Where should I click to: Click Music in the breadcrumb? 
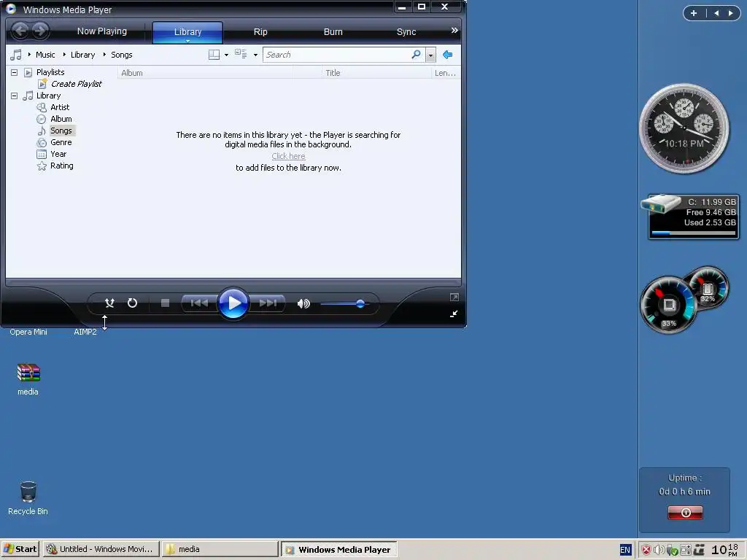(45, 55)
